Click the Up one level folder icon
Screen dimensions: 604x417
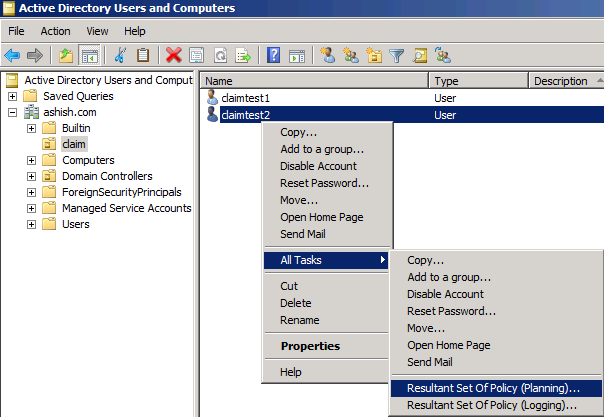[66, 55]
